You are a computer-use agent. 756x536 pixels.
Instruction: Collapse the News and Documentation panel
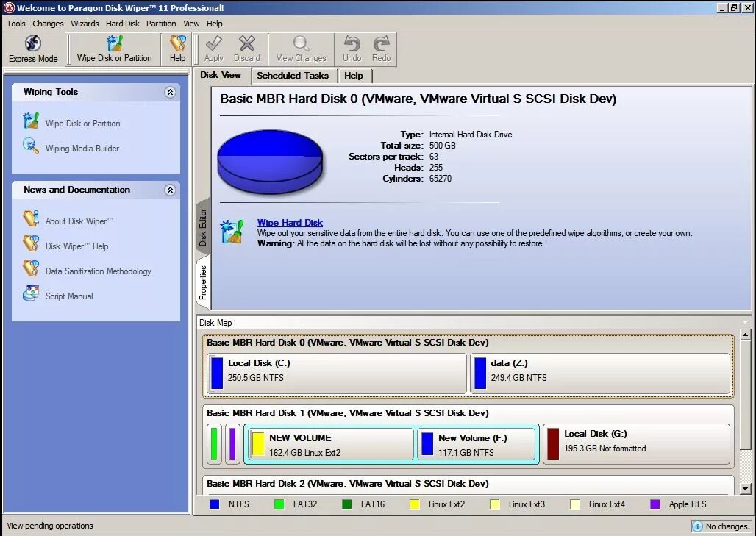170,190
